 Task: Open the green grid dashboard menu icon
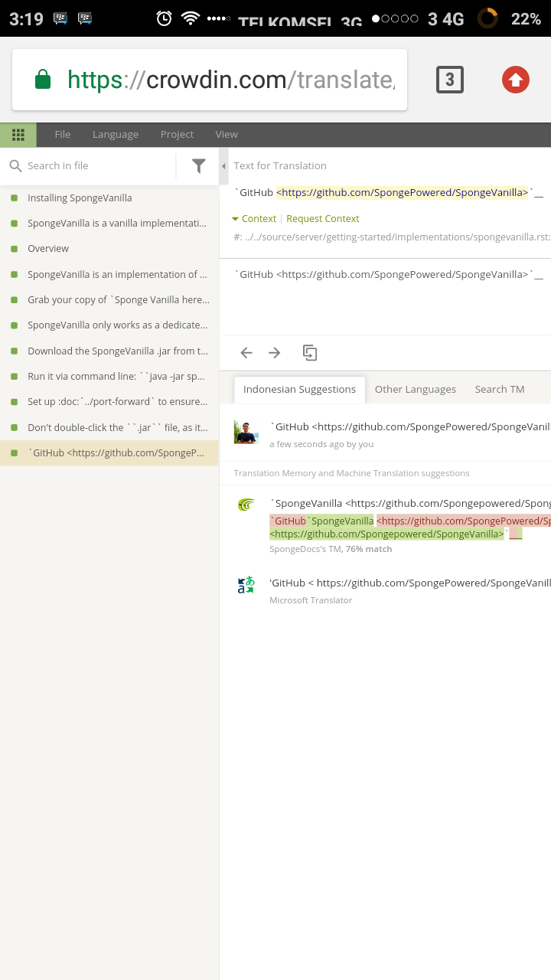pyautogui.click(x=18, y=135)
